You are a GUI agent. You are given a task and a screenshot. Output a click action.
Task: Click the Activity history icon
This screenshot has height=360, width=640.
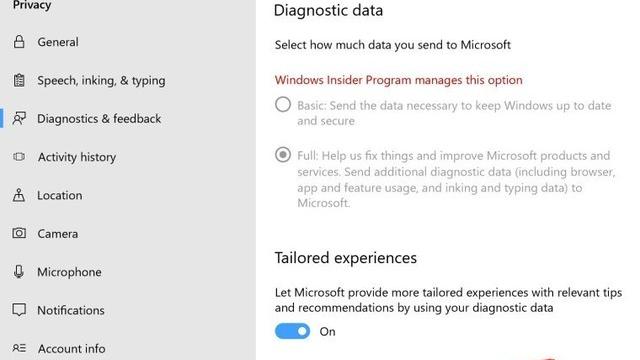pyautogui.click(x=19, y=157)
